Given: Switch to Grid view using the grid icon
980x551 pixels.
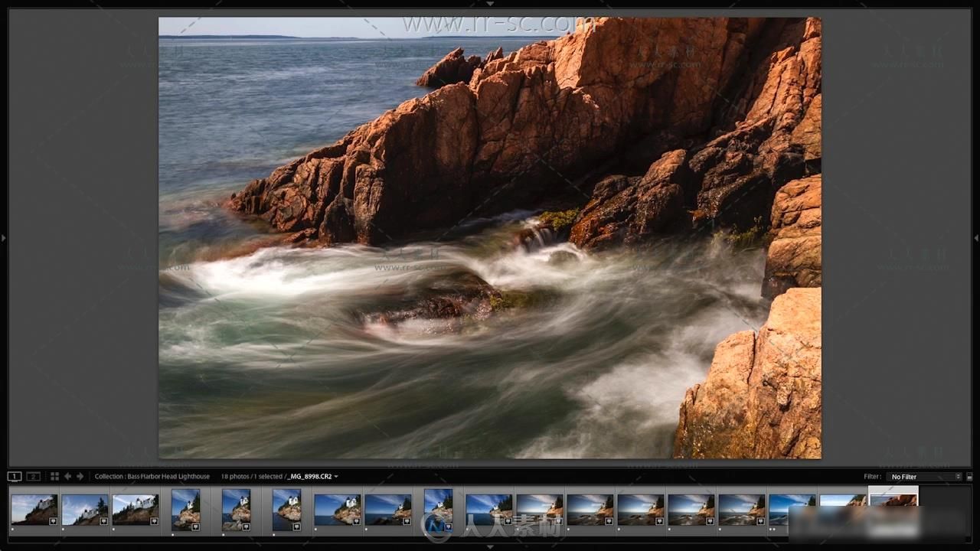Looking at the screenshot, I should (x=54, y=476).
